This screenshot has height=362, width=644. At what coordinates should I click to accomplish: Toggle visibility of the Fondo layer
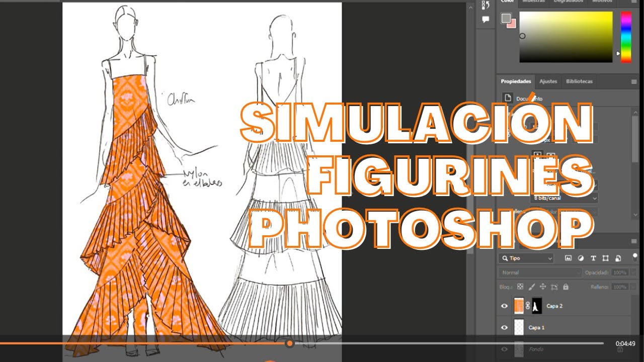pyautogui.click(x=504, y=349)
